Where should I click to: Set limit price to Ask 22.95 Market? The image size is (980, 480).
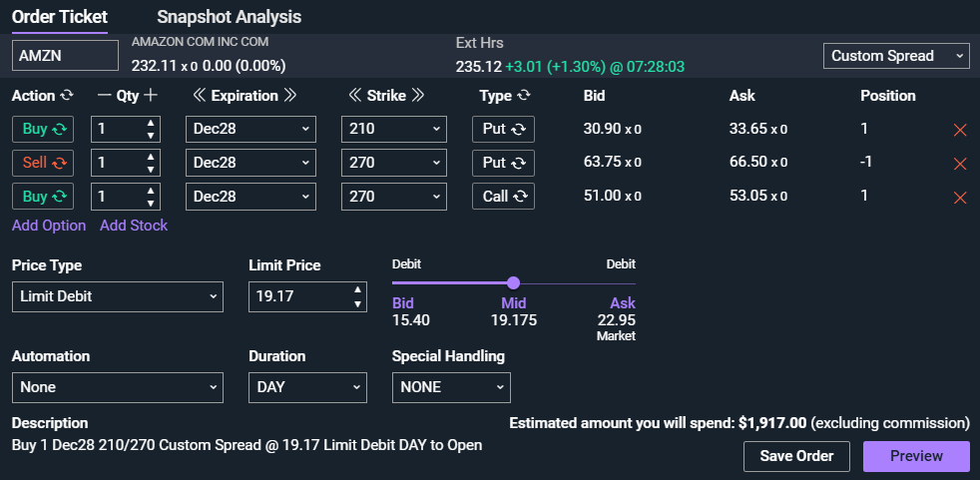coord(617,318)
